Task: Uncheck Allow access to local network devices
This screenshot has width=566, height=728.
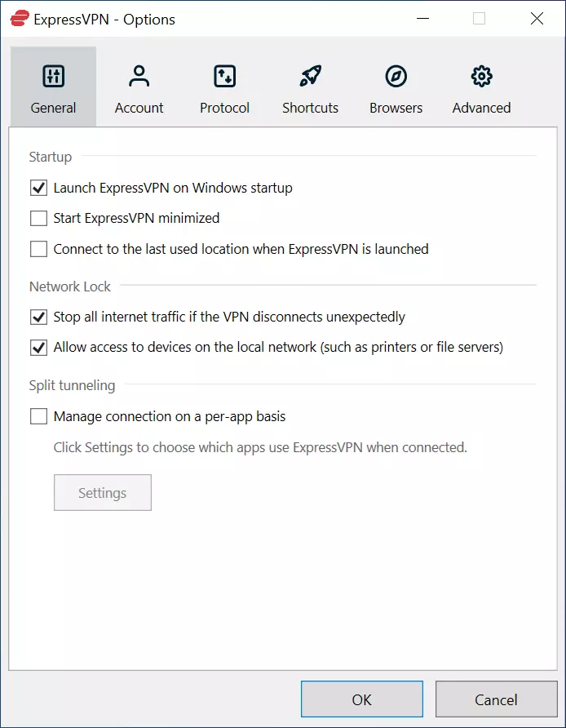Action: tap(38, 348)
